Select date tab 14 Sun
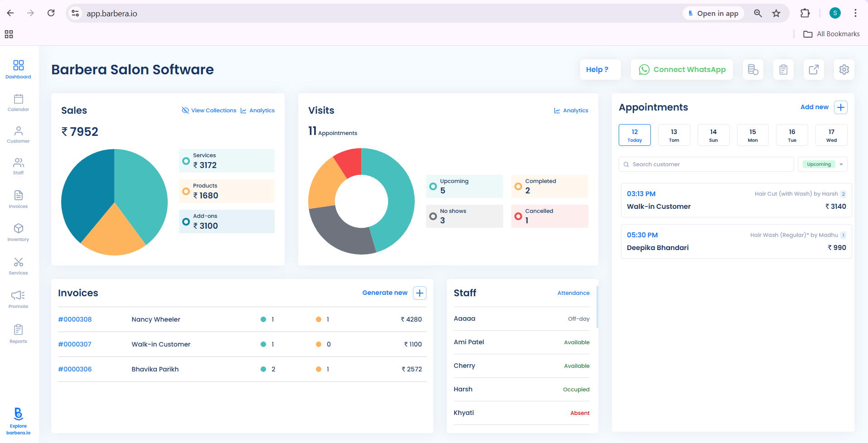The height and width of the screenshot is (443, 868). [x=713, y=135]
